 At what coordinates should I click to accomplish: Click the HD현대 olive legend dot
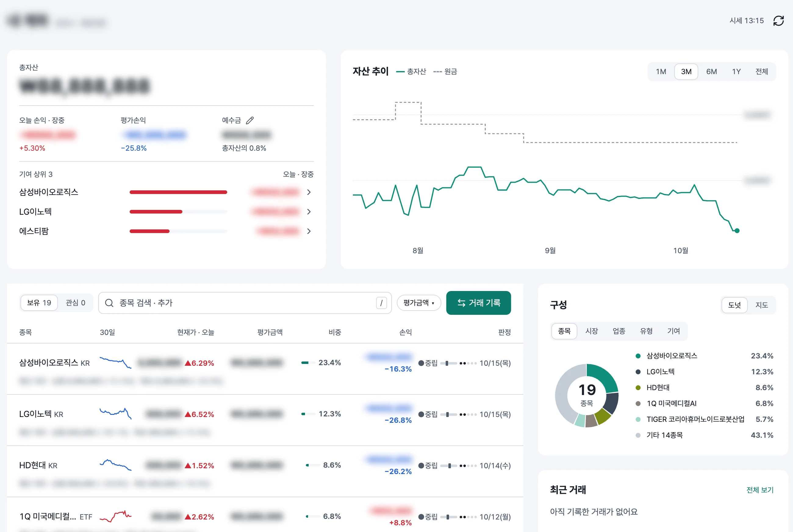[x=638, y=387]
